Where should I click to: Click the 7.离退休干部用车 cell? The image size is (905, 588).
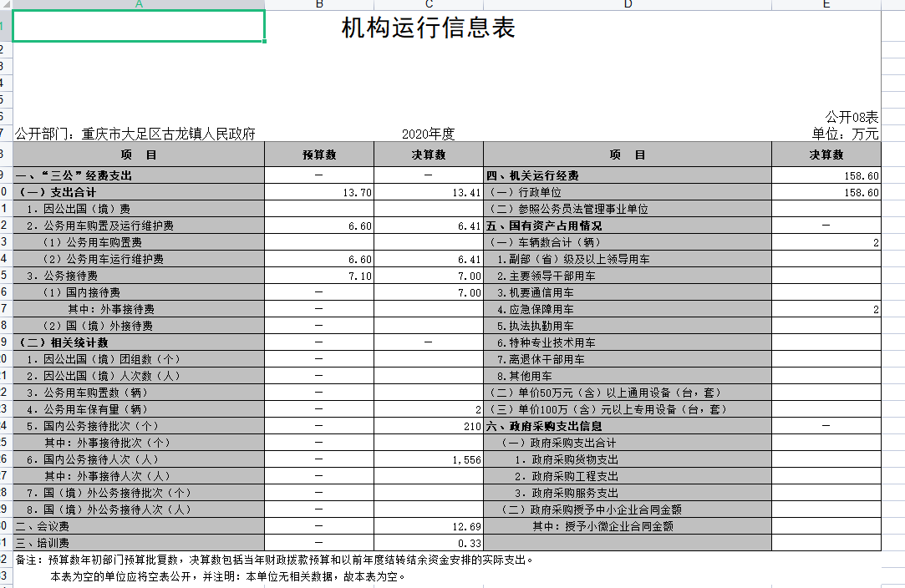click(x=628, y=359)
